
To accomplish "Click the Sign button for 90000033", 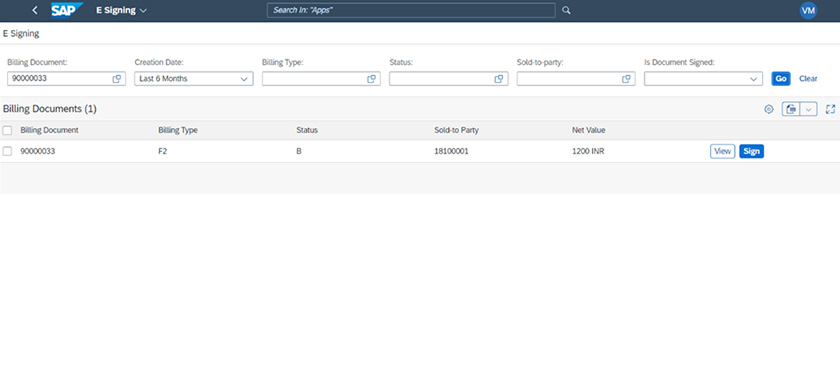I will tap(752, 152).
